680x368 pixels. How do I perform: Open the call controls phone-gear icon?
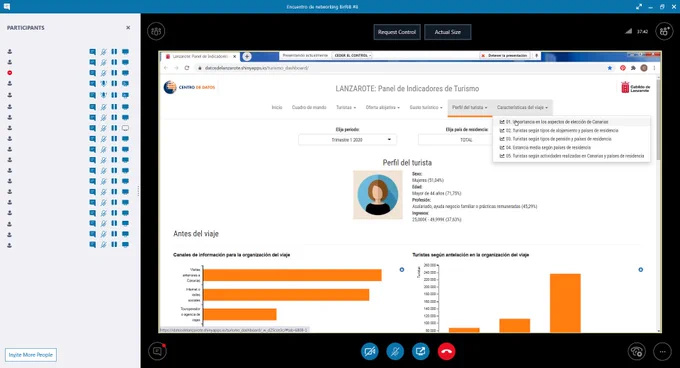click(x=637, y=352)
